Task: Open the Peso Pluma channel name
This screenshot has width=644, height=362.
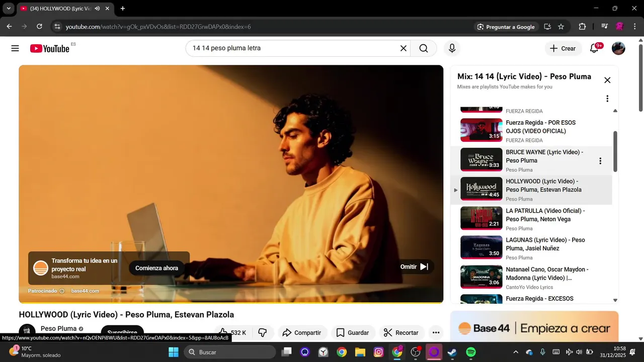Action: coord(58,328)
